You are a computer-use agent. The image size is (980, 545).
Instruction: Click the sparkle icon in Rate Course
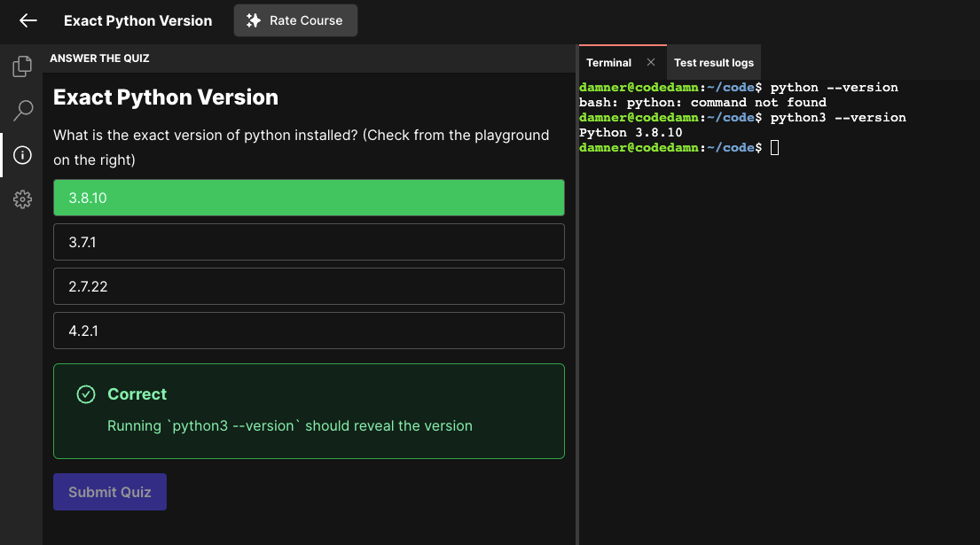click(x=254, y=20)
